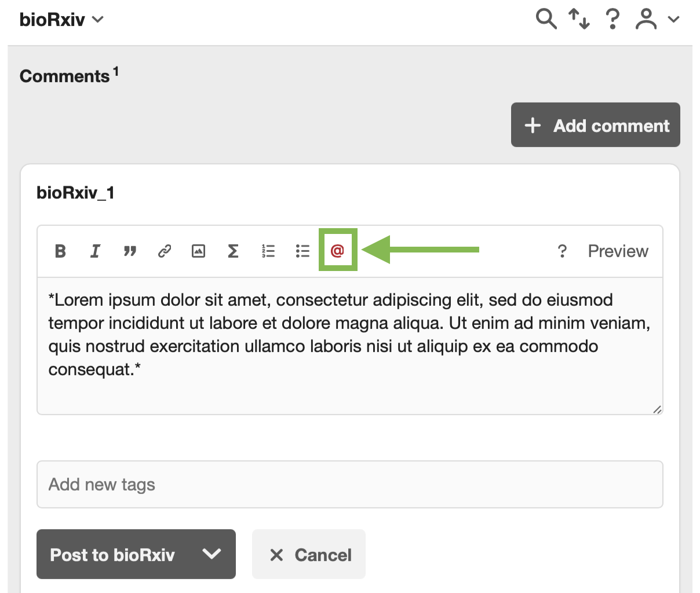Create a bulleted list in comment
Screen dimensions: 700x593
click(x=302, y=251)
